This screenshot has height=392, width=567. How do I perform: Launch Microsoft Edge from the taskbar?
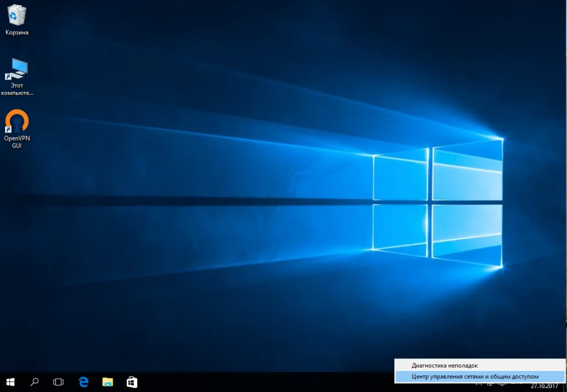click(x=84, y=382)
